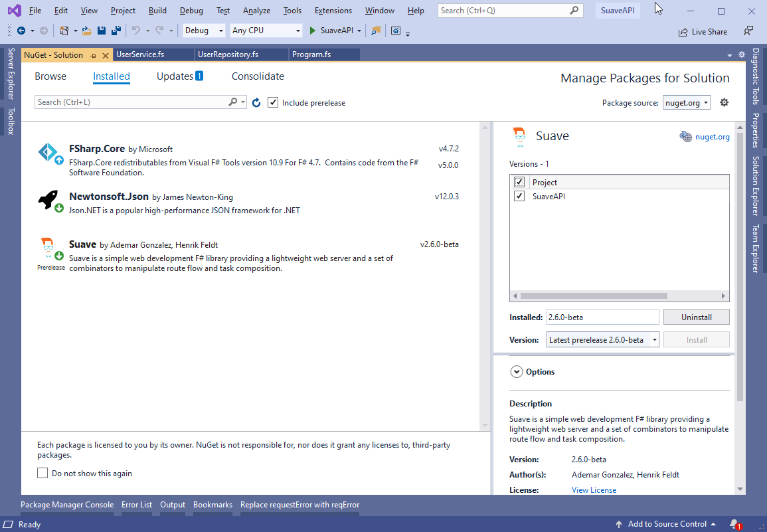The width and height of the screenshot is (767, 532).
Task: Switch to the Updates tab
Action: 179,76
